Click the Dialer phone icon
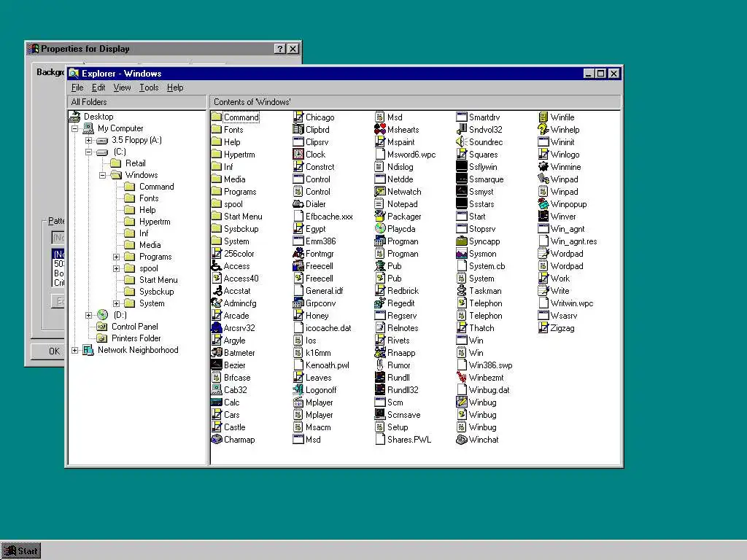Viewport: 747px width, 560px height. pos(298,204)
